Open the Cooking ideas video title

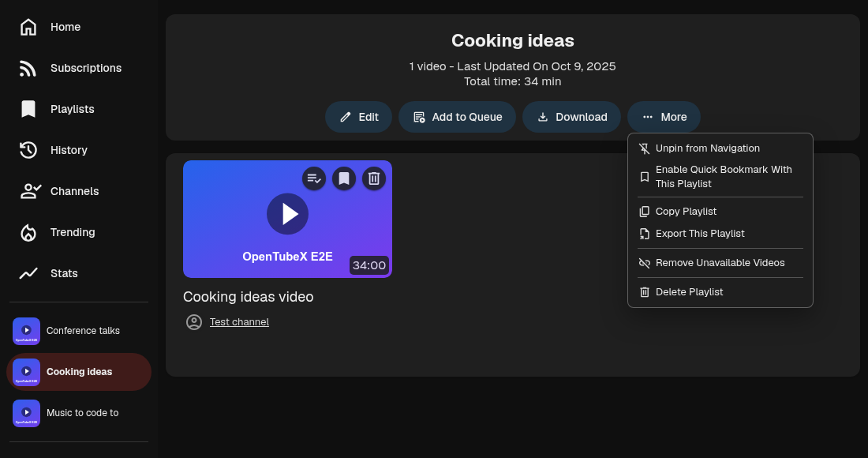tap(248, 297)
